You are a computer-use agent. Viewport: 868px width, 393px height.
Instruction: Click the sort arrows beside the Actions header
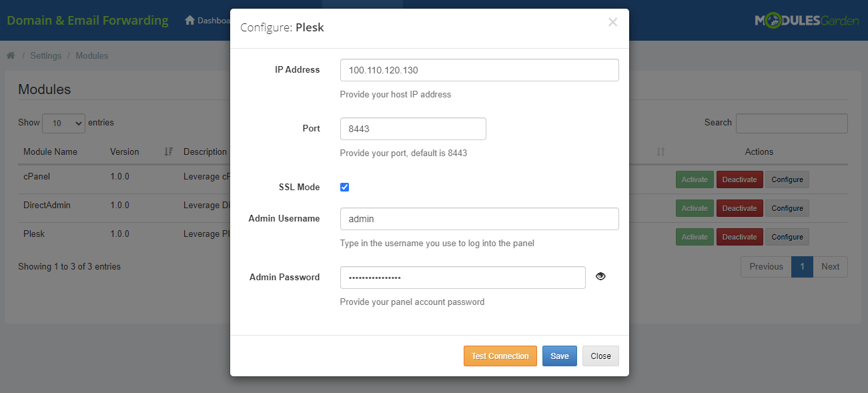click(660, 151)
